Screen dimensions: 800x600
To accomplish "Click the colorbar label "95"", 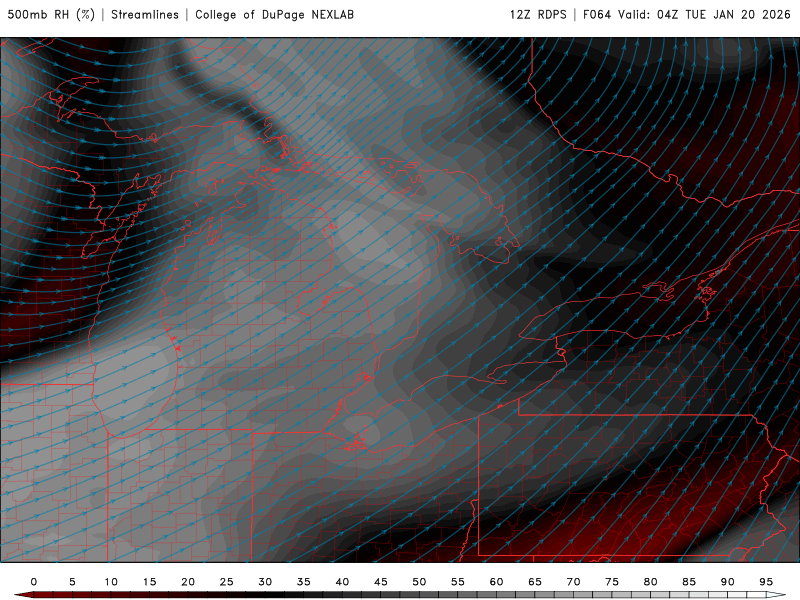I will pos(766,582).
